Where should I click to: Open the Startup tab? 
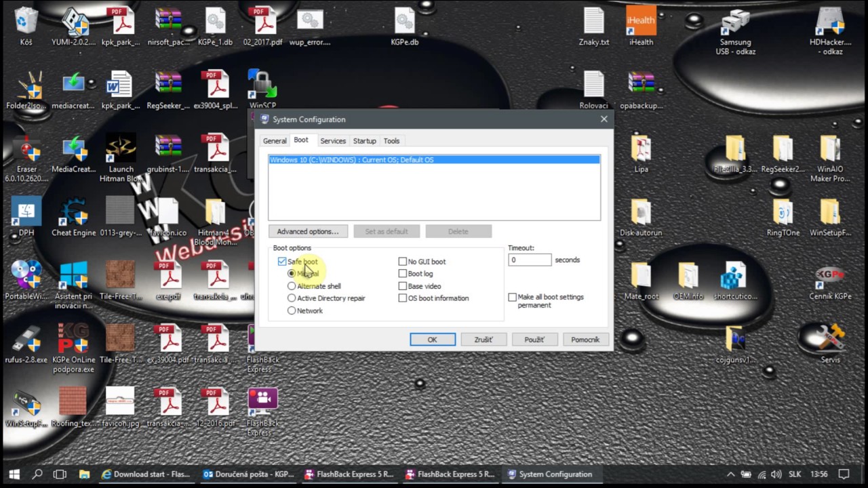[364, 141]
